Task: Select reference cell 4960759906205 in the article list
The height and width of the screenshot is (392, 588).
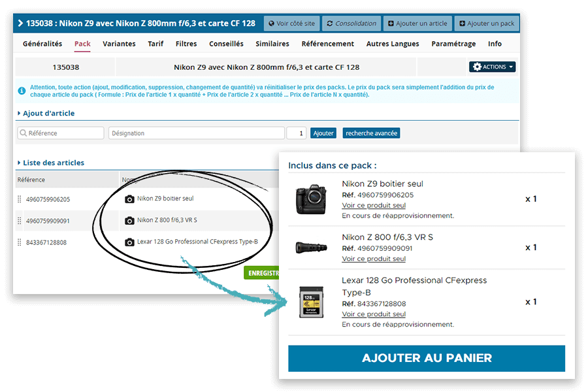Action: 48,199
